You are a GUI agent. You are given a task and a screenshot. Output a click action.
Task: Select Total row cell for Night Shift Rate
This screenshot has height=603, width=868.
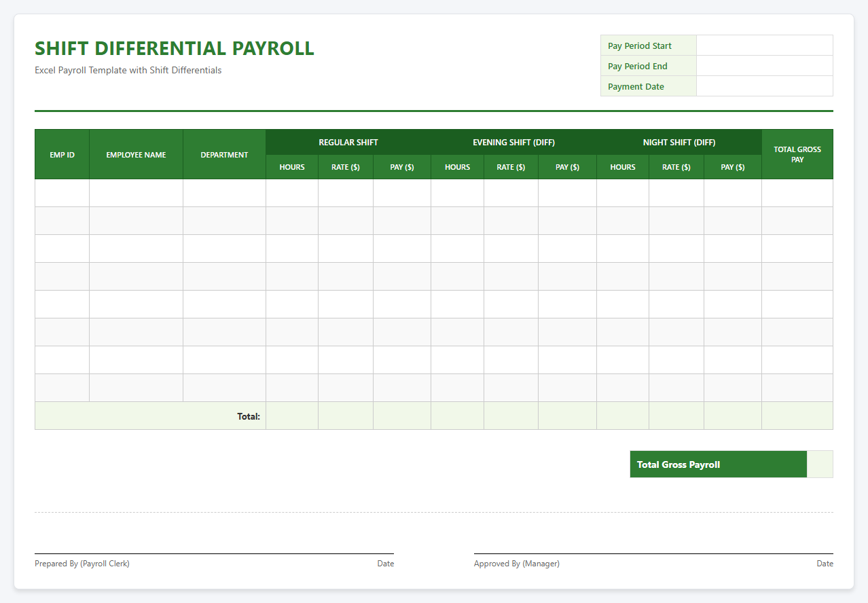(x=676, y=416)
